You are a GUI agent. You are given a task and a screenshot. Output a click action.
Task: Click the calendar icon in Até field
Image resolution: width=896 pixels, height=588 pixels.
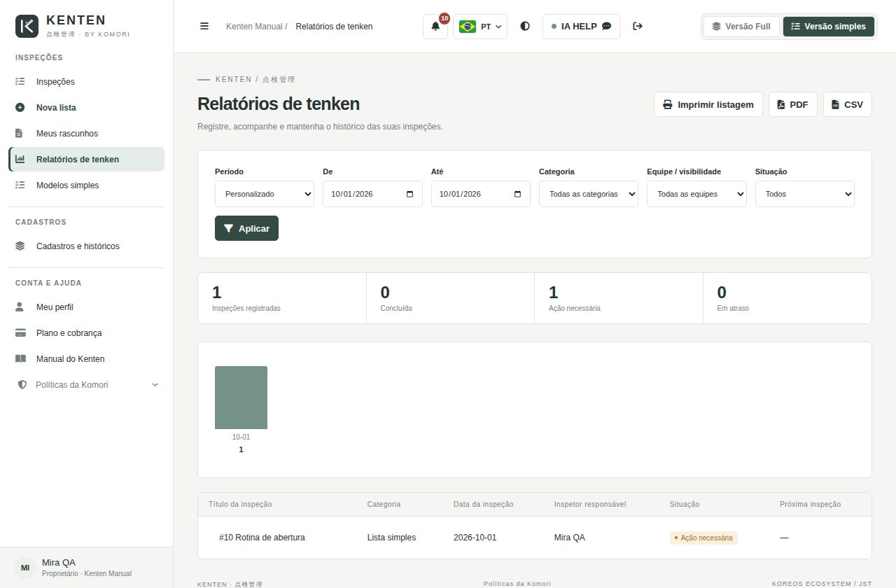[518, 194]
